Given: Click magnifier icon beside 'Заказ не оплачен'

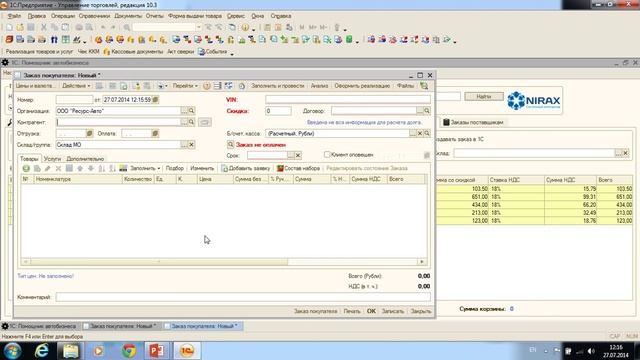Looking at the screenshot, I should (x=231, y=144).
